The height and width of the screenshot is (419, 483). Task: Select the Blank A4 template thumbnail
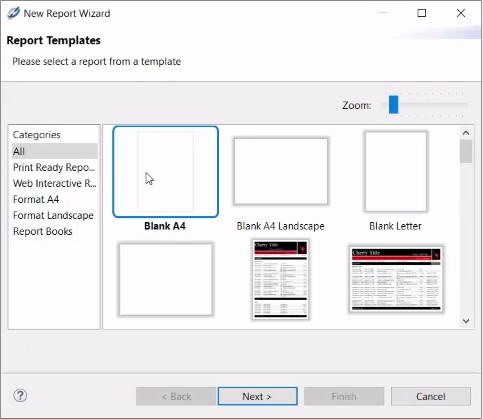165,172
